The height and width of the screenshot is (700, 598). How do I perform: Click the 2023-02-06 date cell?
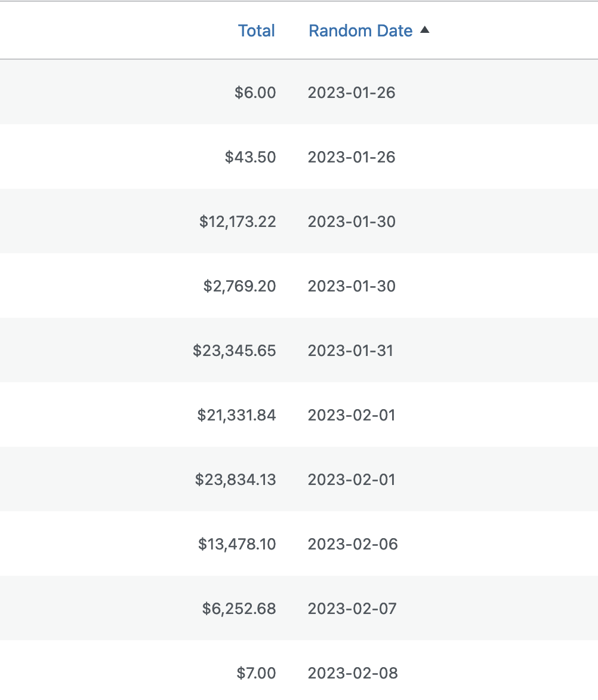pyautogui.click(x=352, y=544)
